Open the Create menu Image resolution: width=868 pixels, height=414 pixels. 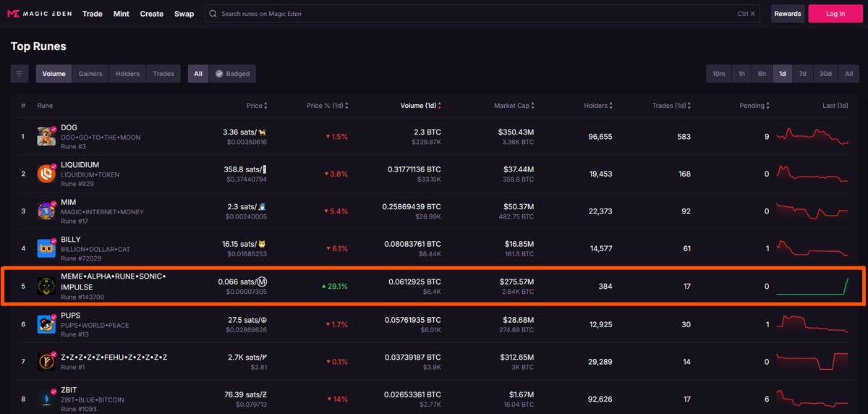point(152,14)
